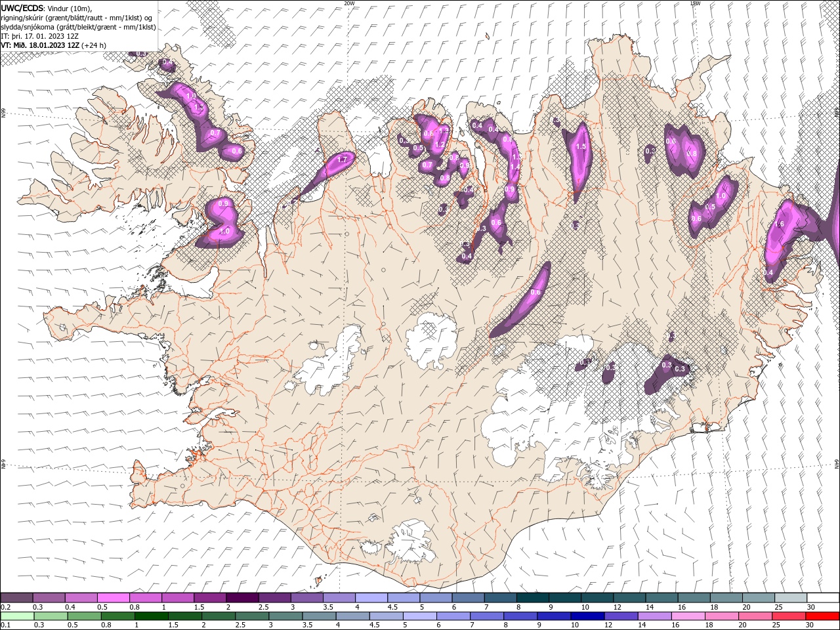
Task: Click the 15W longitude label at top
Action: [694, 3]
